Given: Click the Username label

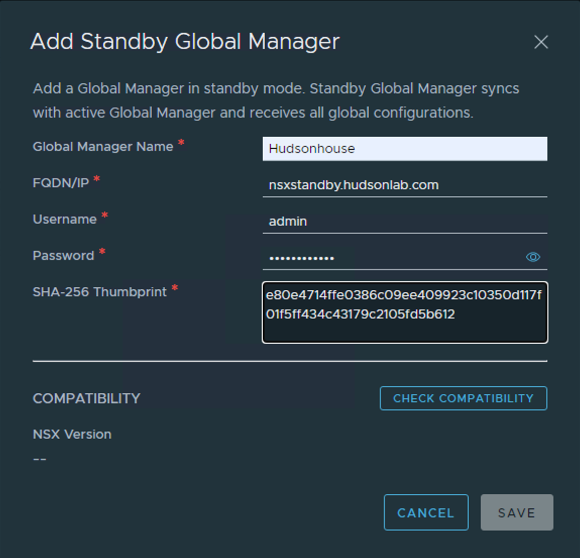Looking at the screenshot, I should pyautogui.click(x=65, y=219).
